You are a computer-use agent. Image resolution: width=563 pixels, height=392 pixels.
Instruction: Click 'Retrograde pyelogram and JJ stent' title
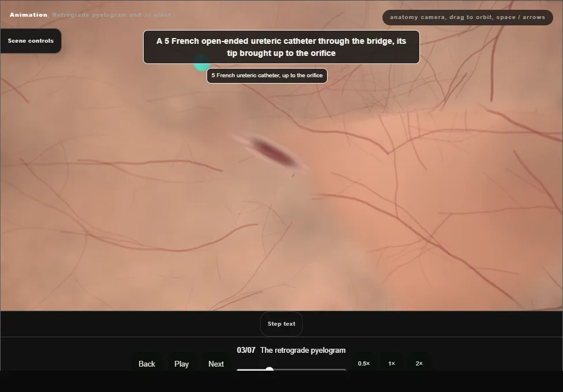[112, 15]
